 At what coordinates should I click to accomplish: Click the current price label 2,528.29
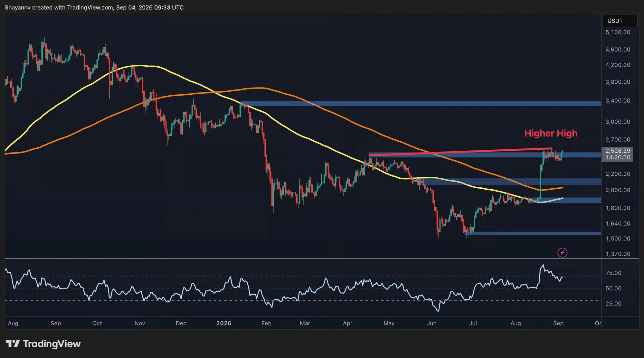point(618,151)
